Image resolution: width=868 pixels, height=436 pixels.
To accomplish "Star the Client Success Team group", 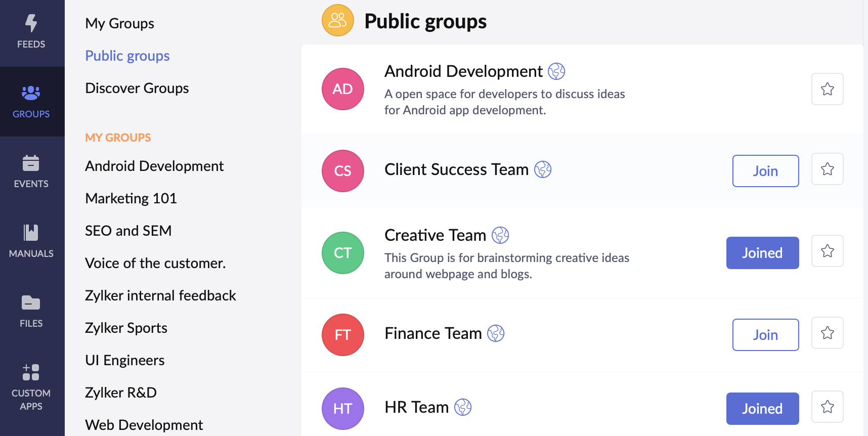I will pos(827,169).
